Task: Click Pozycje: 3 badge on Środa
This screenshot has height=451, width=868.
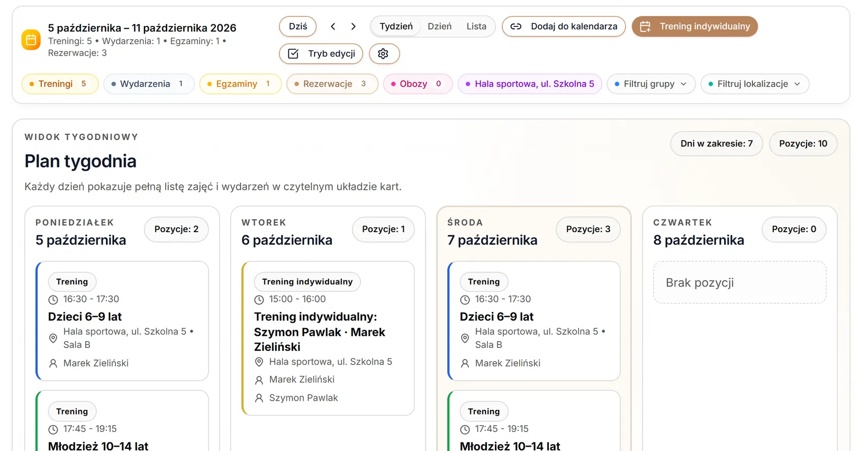Action: tap(588, 229)
